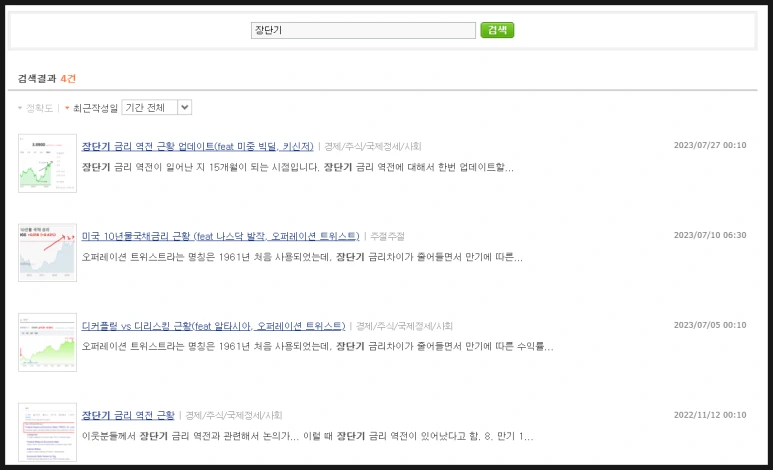Click the date 2023/07/10 06:30

point(710,235)
